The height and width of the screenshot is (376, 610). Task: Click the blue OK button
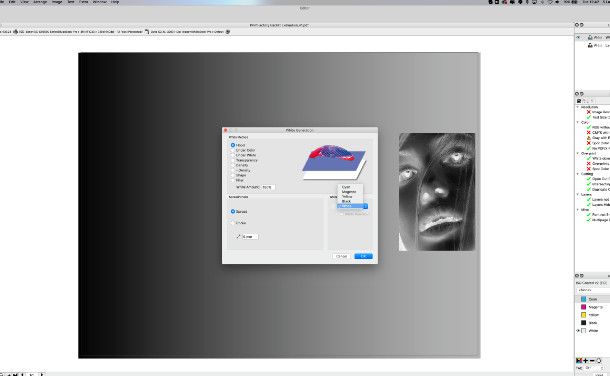pos(363,256)
